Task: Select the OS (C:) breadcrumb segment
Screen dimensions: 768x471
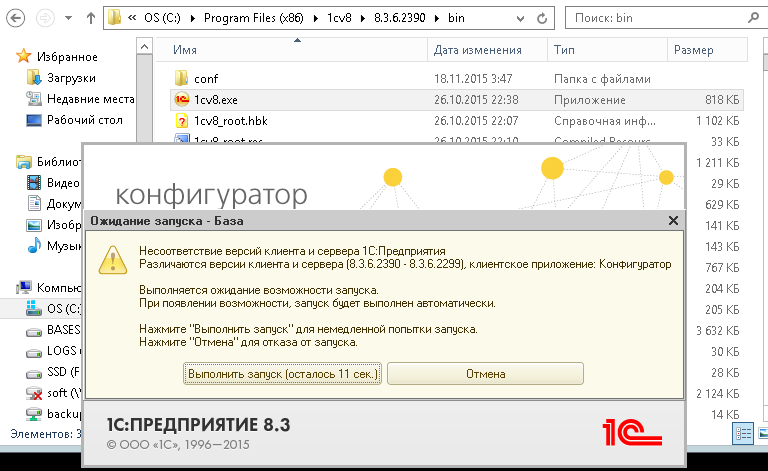Action: pyautogui.click(x=162, y=18)
